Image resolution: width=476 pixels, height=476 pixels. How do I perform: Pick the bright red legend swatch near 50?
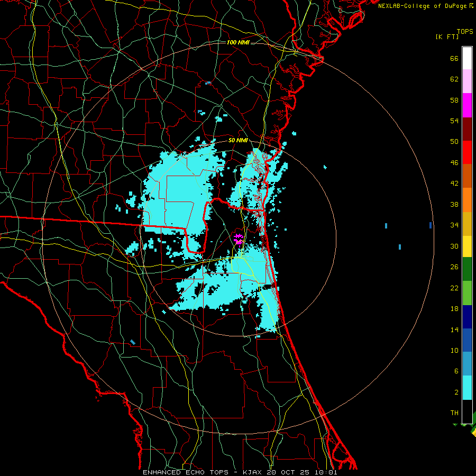pos(467,152)
